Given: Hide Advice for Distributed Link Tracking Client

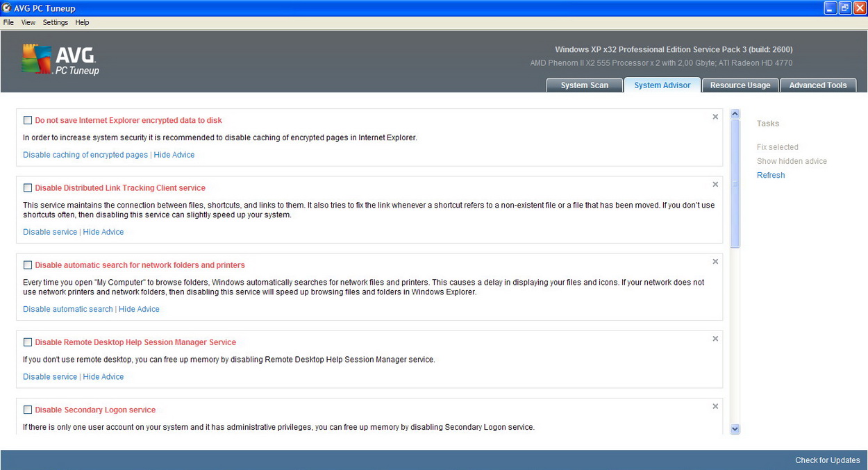Looking at the screenshot, I should 103,232.
